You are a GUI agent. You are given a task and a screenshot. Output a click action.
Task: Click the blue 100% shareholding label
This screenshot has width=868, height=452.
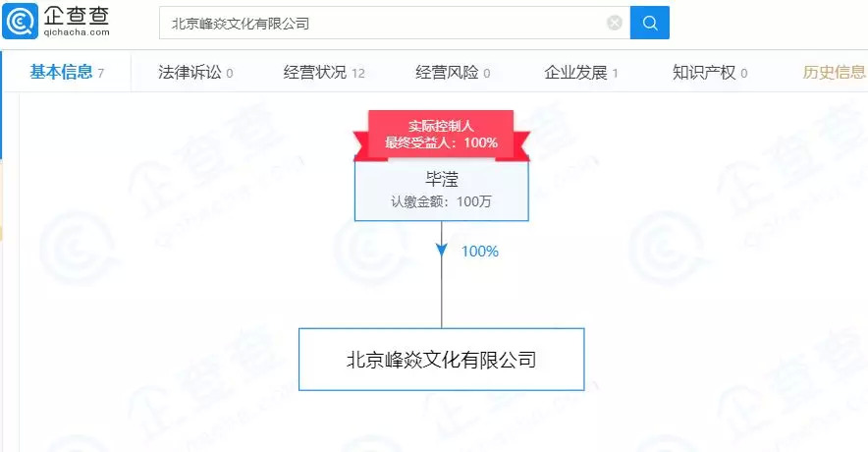click(x=480, y=251)
